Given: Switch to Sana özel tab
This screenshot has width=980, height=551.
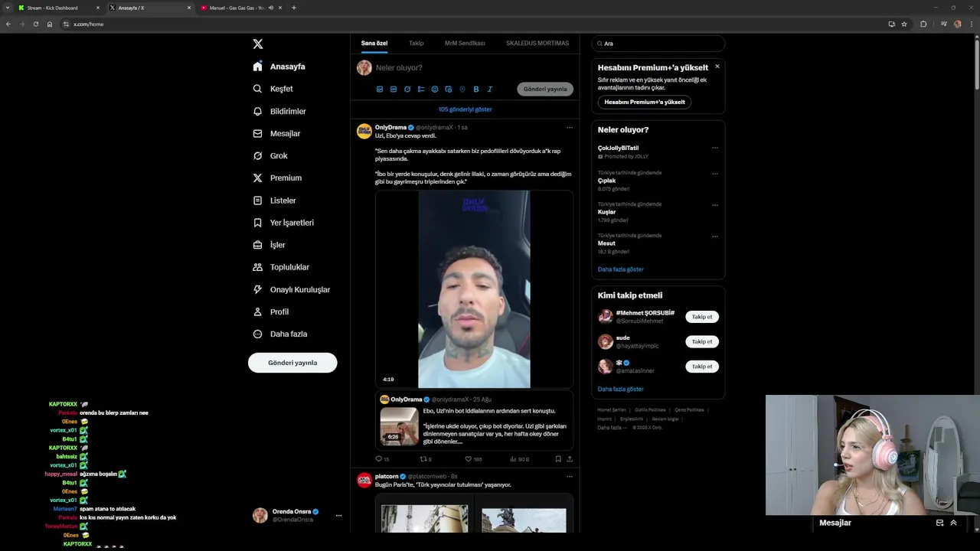Looking at the screenshot, I should coord(374,44).
